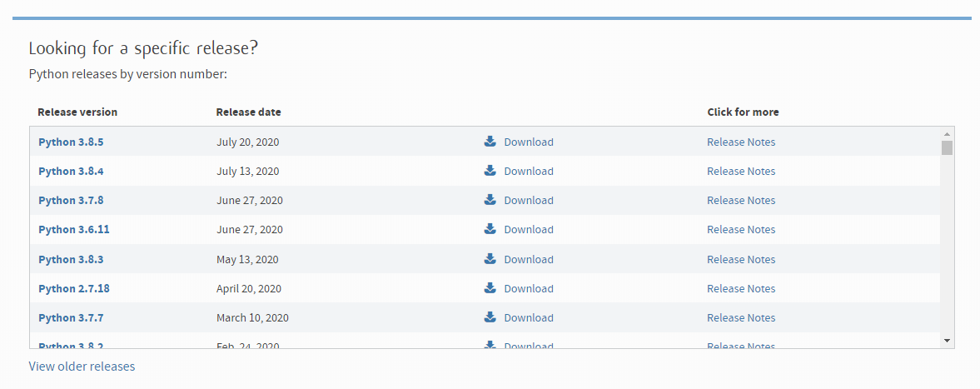Click Download text link for Python 3.6.11
The image size is (980, 389).
click(x=529, y=230)
